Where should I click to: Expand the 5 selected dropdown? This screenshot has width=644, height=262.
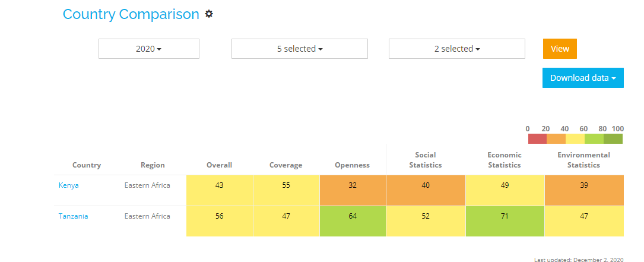click(x=300, y=49)
